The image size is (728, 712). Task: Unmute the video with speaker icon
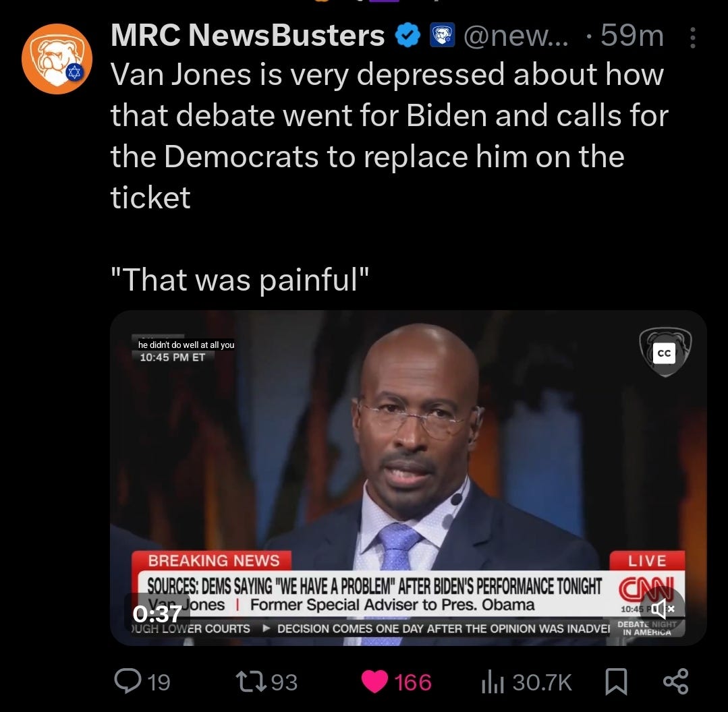pos(662,608)
